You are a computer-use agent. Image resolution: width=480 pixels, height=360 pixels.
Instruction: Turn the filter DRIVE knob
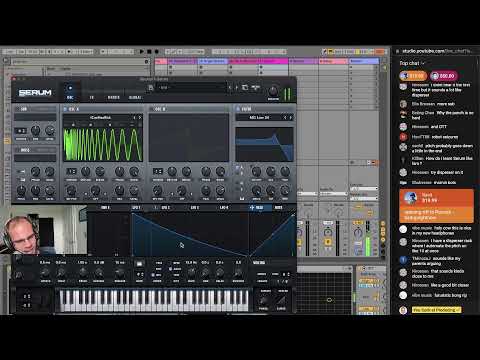click(x=256, y=191)
